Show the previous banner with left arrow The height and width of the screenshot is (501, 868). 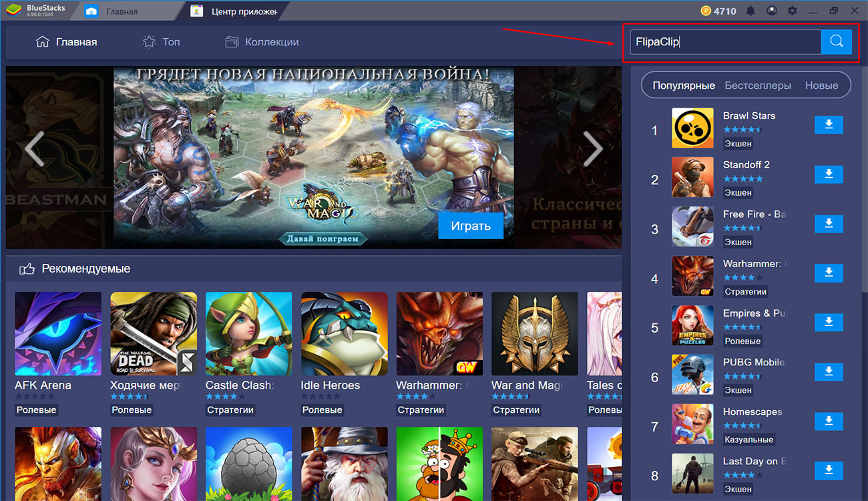tap(34, 149)
